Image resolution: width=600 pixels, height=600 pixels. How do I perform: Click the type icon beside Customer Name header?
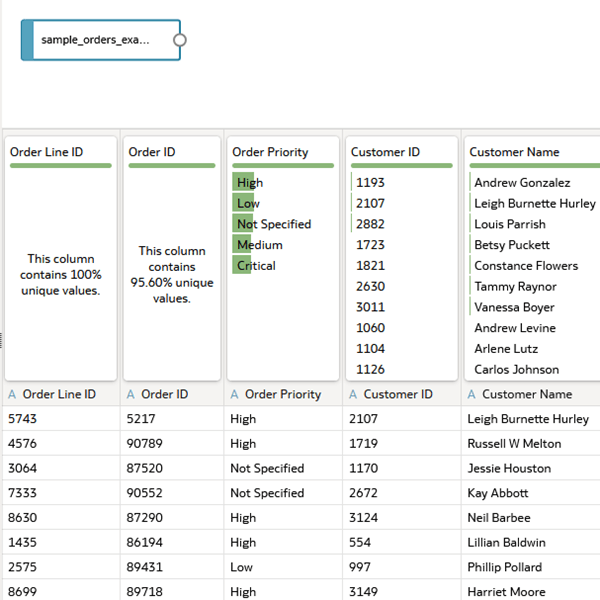click(472, 394)
